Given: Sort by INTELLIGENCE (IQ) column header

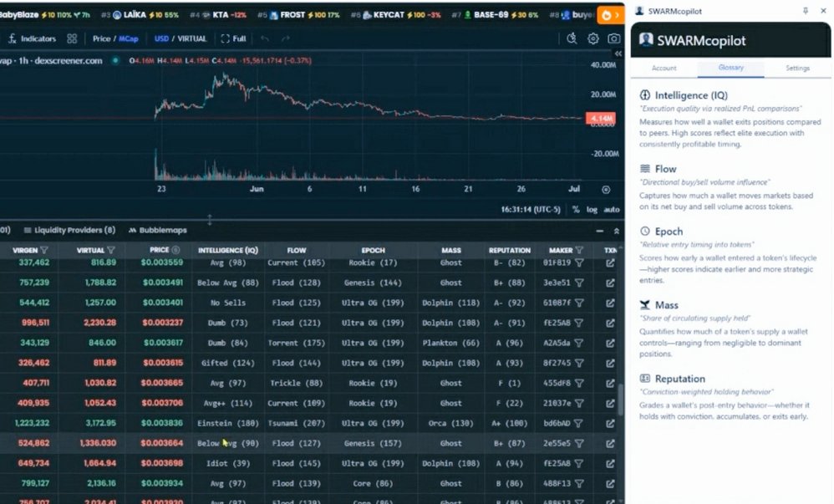Looking at the screenshot, I should point(227,250).
